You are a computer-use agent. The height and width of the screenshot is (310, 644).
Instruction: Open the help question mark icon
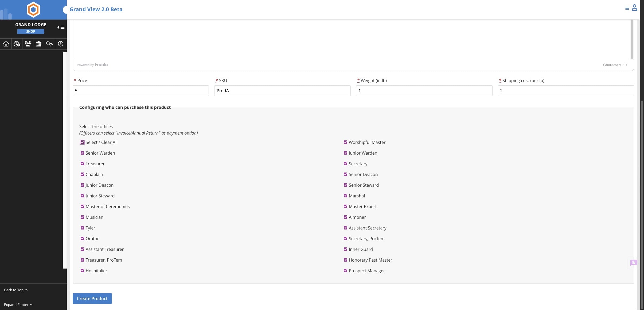pos(61,44)
